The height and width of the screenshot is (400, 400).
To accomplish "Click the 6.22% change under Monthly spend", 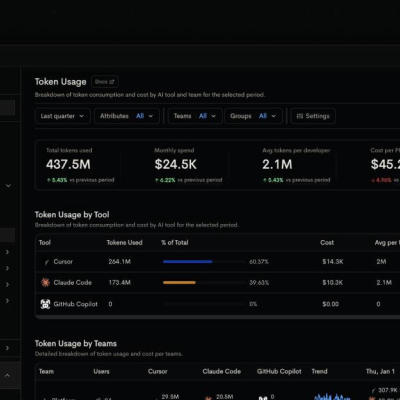I will [165, 180].
